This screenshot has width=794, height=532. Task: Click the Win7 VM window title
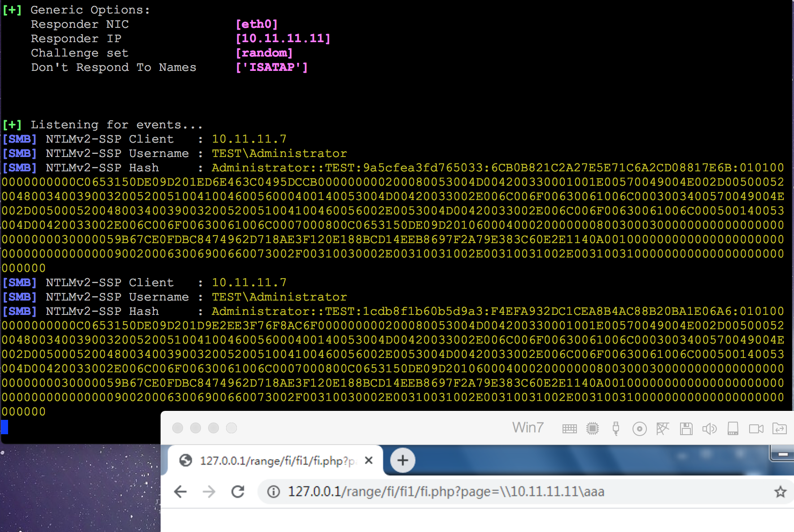(x=528, y=427)
